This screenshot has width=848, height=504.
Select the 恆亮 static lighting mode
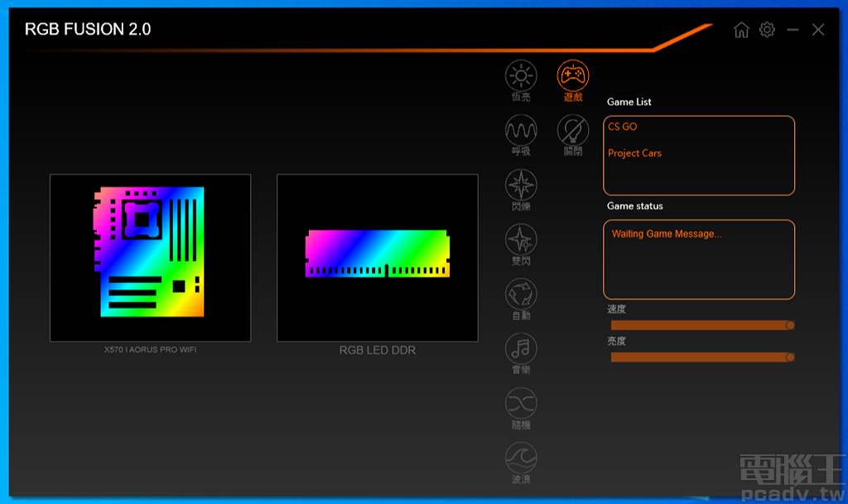(521, 74)
